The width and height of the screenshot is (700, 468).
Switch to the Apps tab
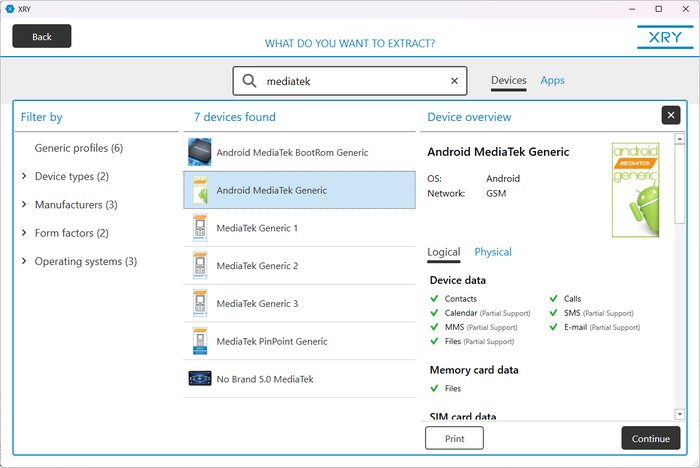point(552,80)
